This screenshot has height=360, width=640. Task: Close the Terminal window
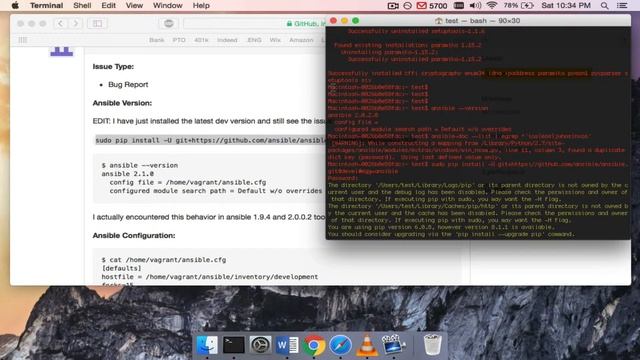coord(333,21)
